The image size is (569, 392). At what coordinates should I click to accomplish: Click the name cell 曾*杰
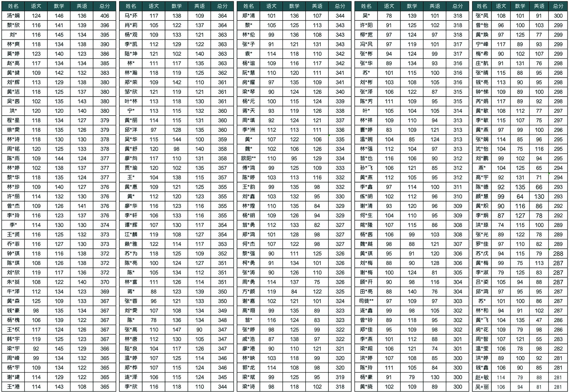[13, 206]
